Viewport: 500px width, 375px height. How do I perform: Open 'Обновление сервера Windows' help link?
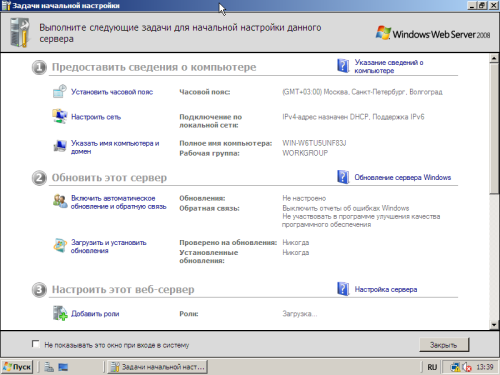tap(402, 177)
